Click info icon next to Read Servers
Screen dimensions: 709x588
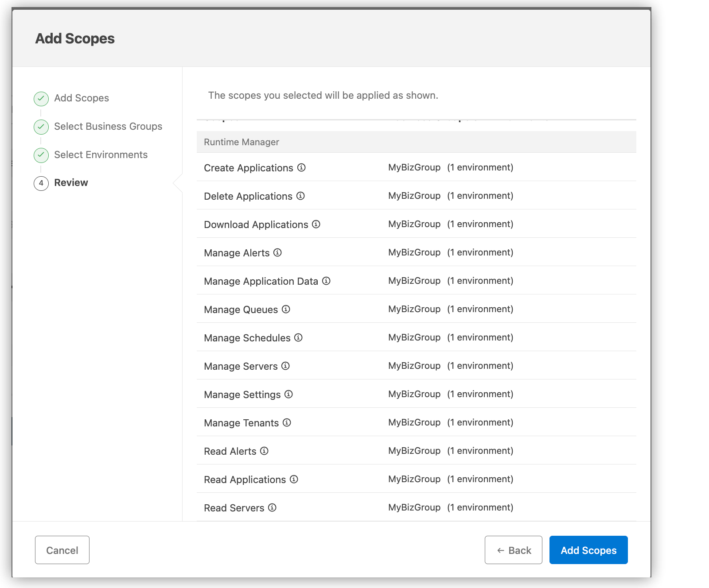pyautogui.click(x=272, y=507)
